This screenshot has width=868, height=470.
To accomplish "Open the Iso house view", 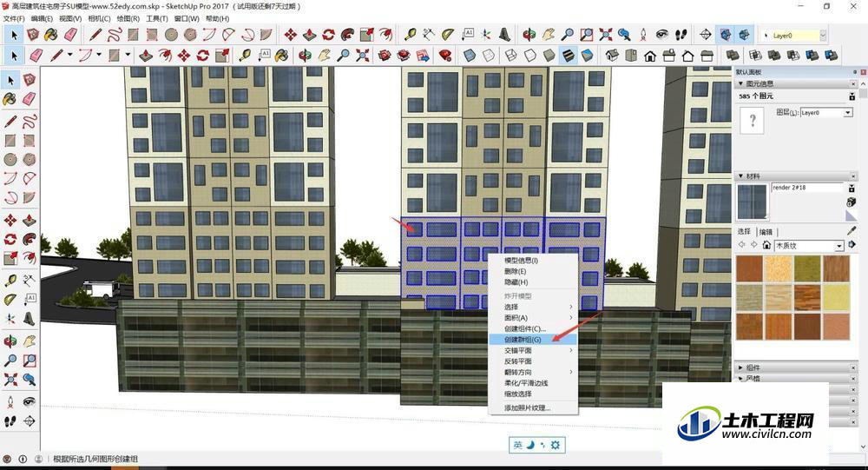I will [x=612, y=56].
